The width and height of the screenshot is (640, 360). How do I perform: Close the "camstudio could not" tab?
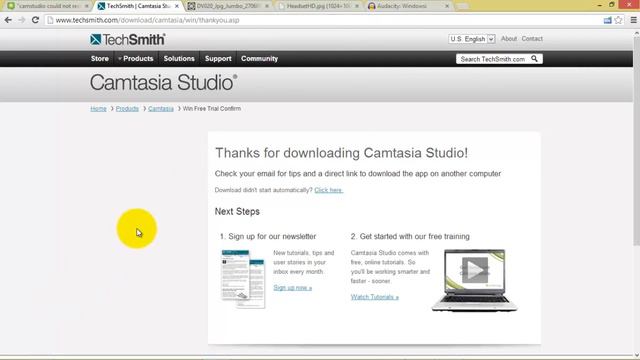(87, 6)
